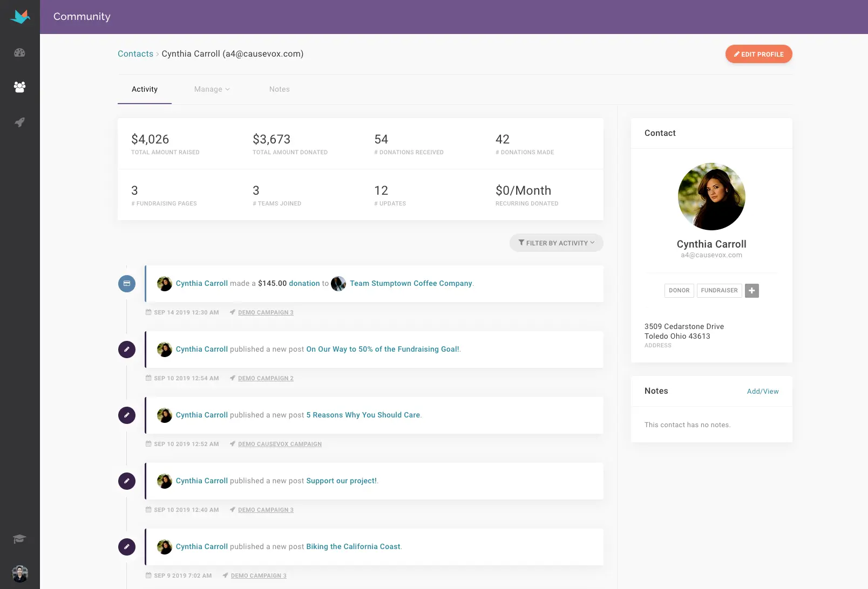The image size is (868, 589).
Task: Toggle the DONOR tag on Cynthia's profile
Action: (x=679, y=290)
